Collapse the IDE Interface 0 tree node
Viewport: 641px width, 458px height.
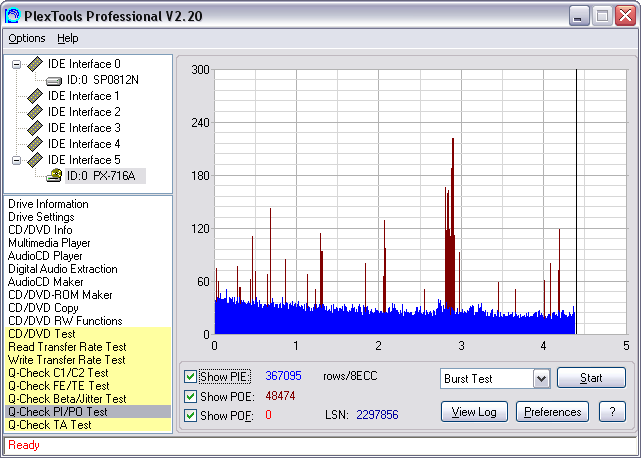[16, 64]
